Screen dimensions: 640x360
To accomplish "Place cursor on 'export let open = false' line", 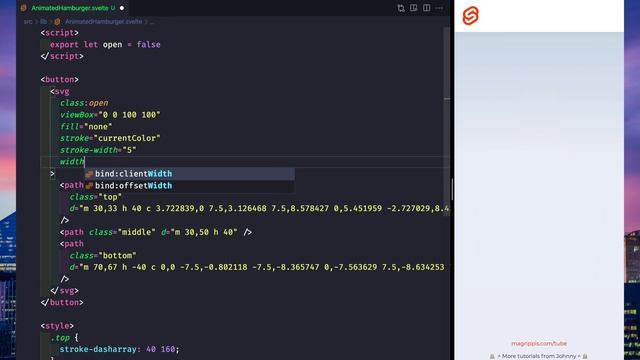I will coord(105,44).
